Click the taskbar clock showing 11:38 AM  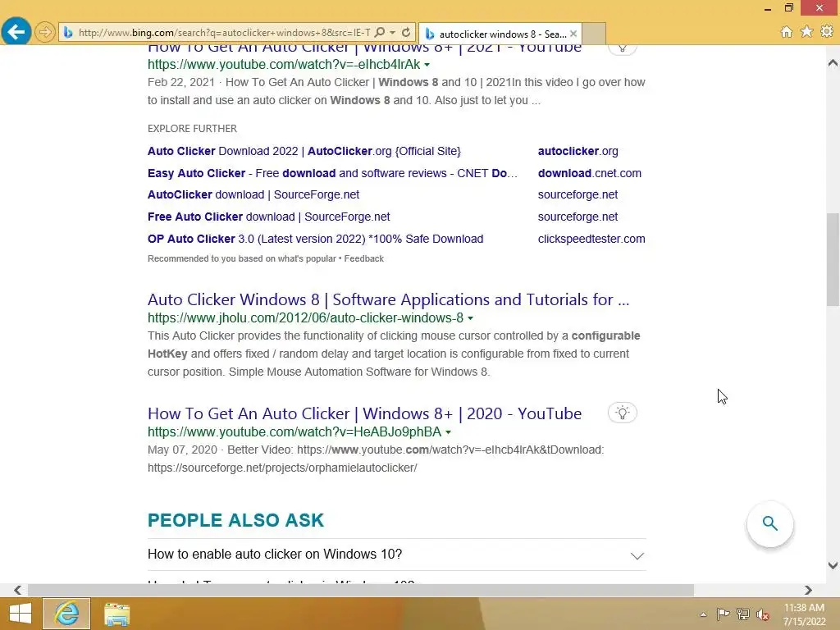(804, 614)
